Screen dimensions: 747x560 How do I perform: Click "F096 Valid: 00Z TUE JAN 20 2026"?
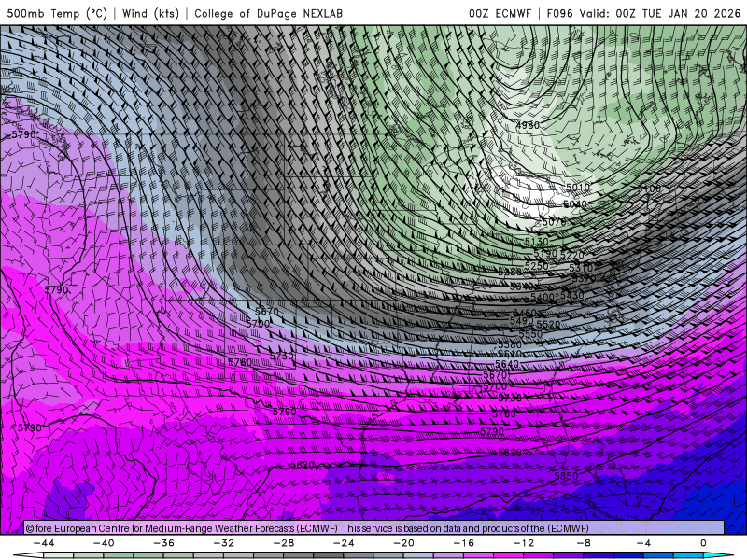coord(643,13)
